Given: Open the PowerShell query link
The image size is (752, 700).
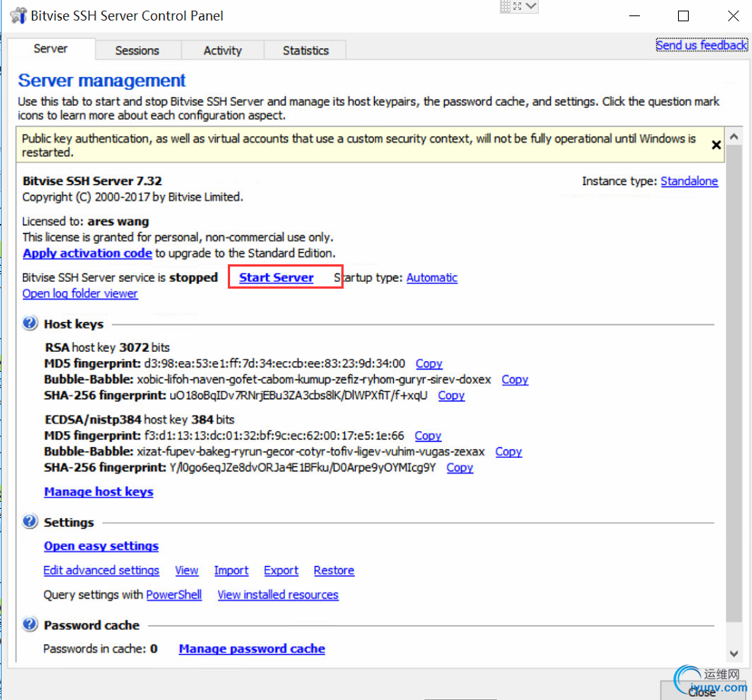Looking at the screenshot, I should click(x=174, y=595).
